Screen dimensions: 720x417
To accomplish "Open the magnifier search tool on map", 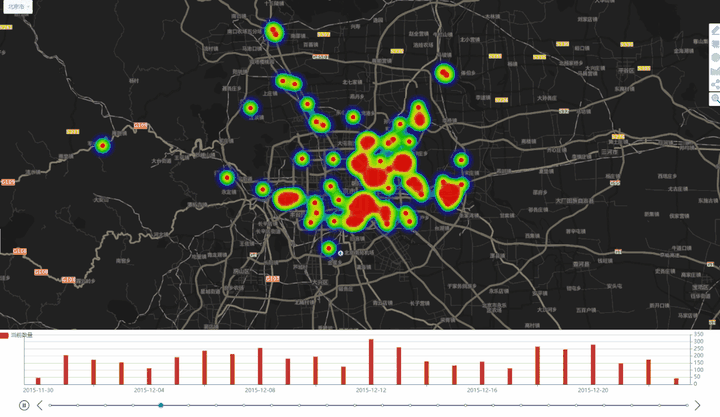I will (715, 99).
